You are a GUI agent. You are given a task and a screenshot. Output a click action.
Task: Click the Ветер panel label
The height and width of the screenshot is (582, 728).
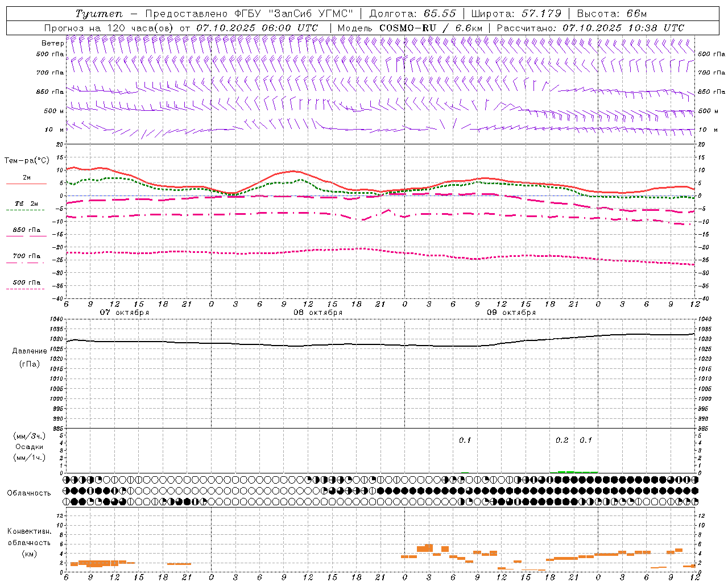pyautogui.click(x=52, y=43)
